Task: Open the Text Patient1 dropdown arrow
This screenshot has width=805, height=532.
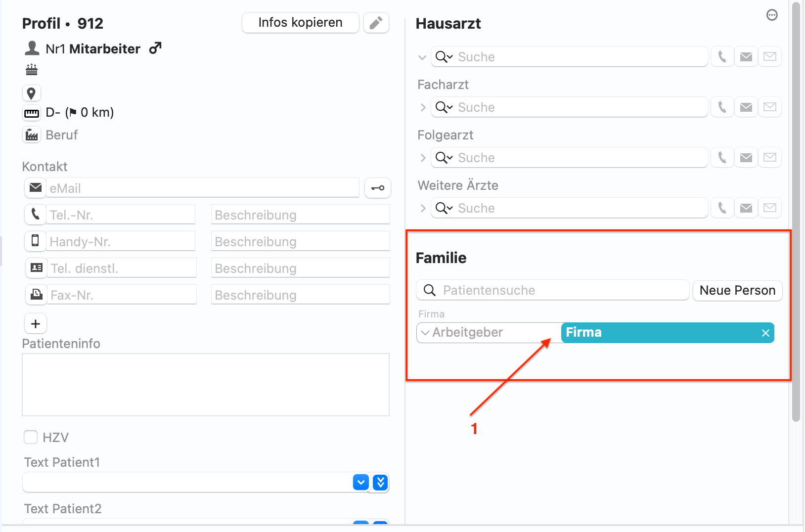Action: click(x=361, y=482)
